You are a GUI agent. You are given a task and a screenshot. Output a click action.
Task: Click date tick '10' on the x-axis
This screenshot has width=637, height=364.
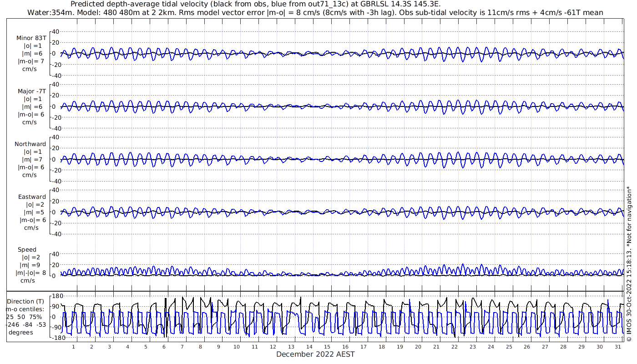[x=237, y=347]
